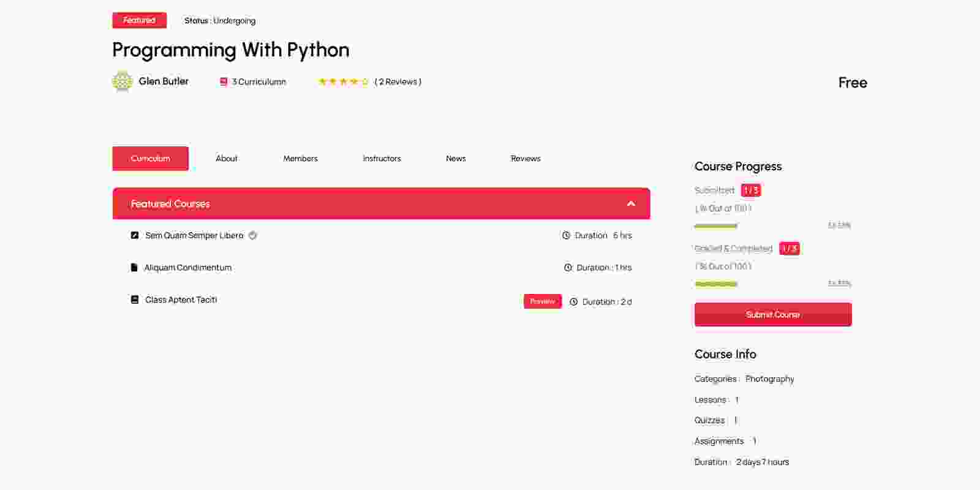Click Glen Butler's avatar image
The image size is (980, 490).
(x=123, y=81)
